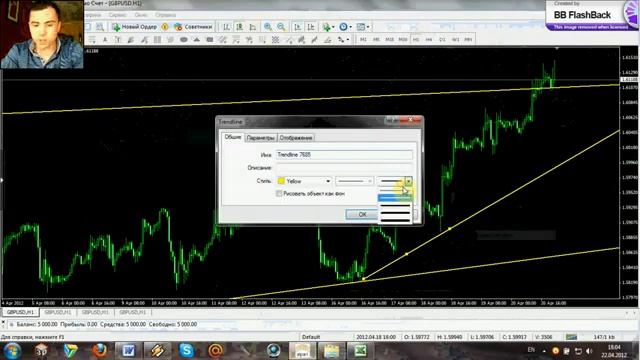Switch to Параметры tab in Trendline dialog
This screenshot has height=360, width=640.
click(260, 138)
